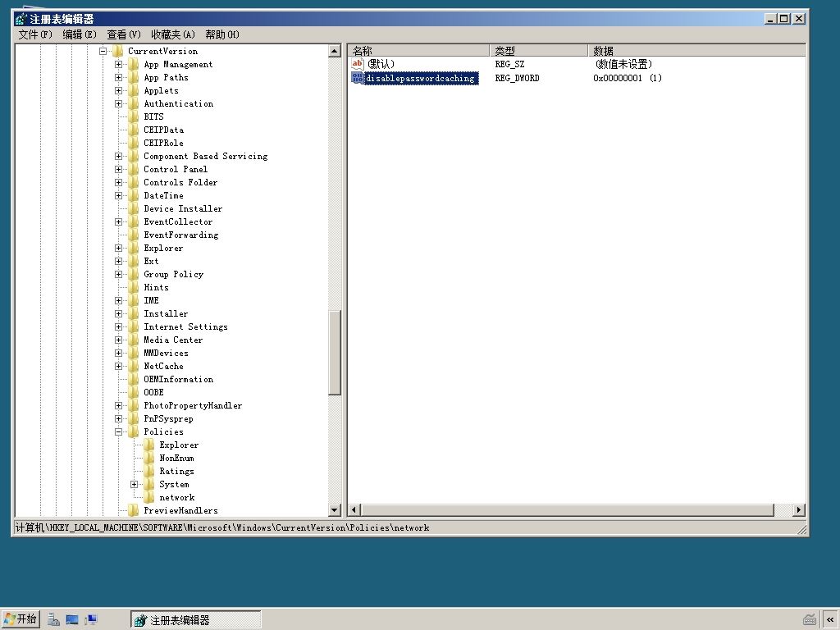Select the Controls Folder key
This screenshot has height=630, width=840.
[x=180, y=183]
